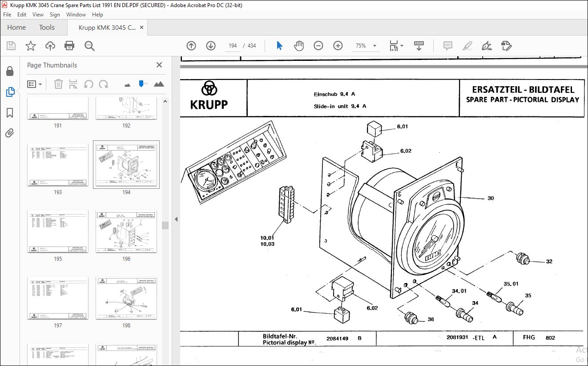Open the find text magnifier icon
588x366 pixels.
tap(89, 46)
